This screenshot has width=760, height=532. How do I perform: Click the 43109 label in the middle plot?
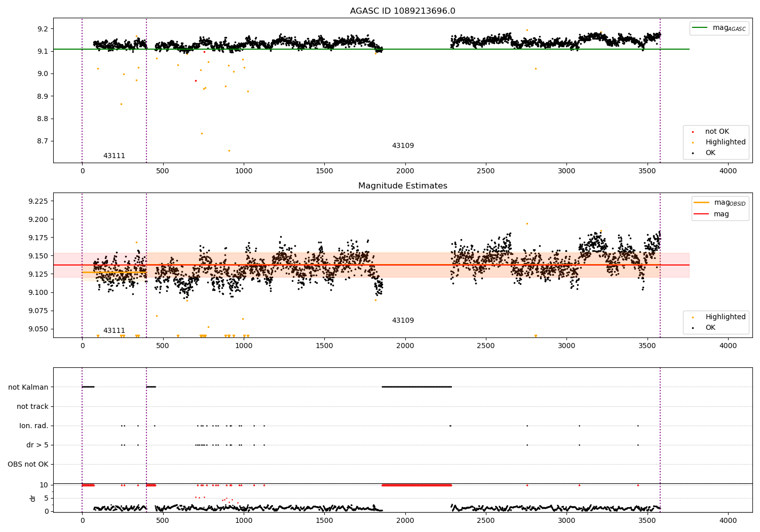[403, 321]
